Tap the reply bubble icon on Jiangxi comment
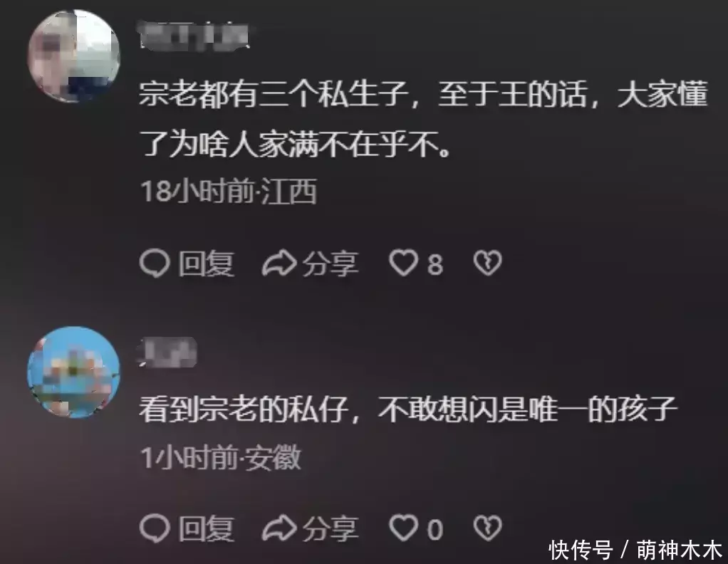This screenshot has width=728, height=564. tap(155, 263)
